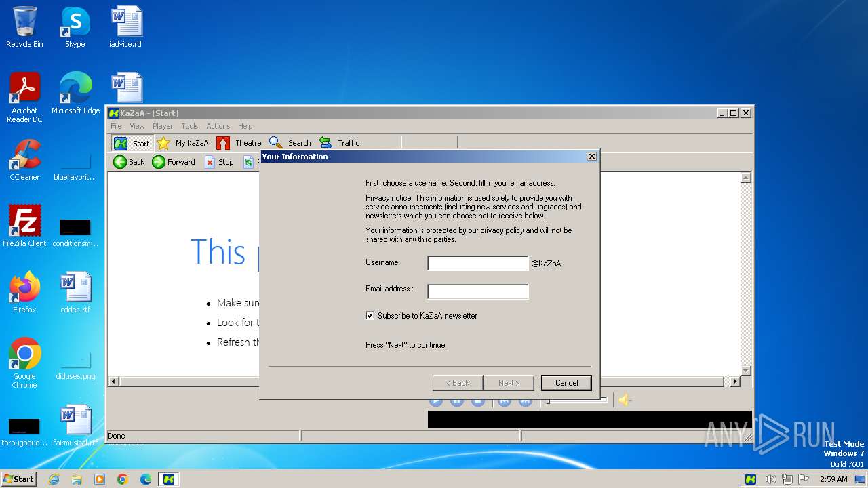Go Forward in the KaZaA browser
This screenshot has height=488, width=868.
click(x=174, y=162)
